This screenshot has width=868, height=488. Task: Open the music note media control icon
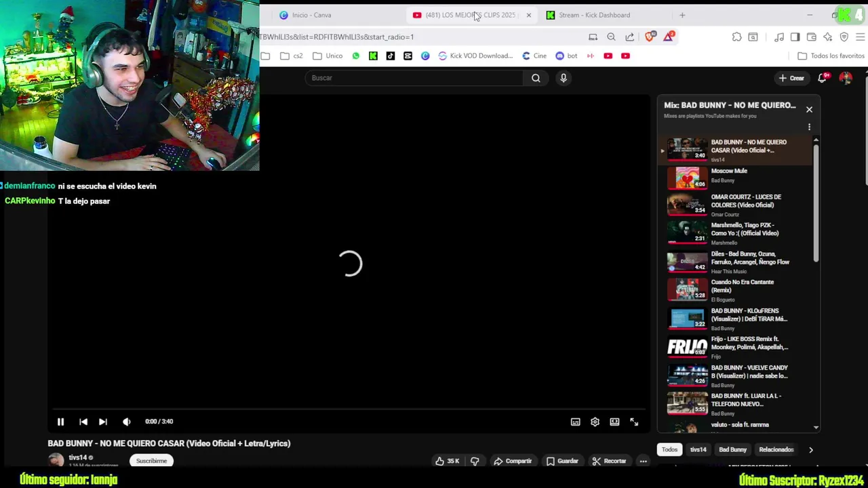tap(779, 37)
